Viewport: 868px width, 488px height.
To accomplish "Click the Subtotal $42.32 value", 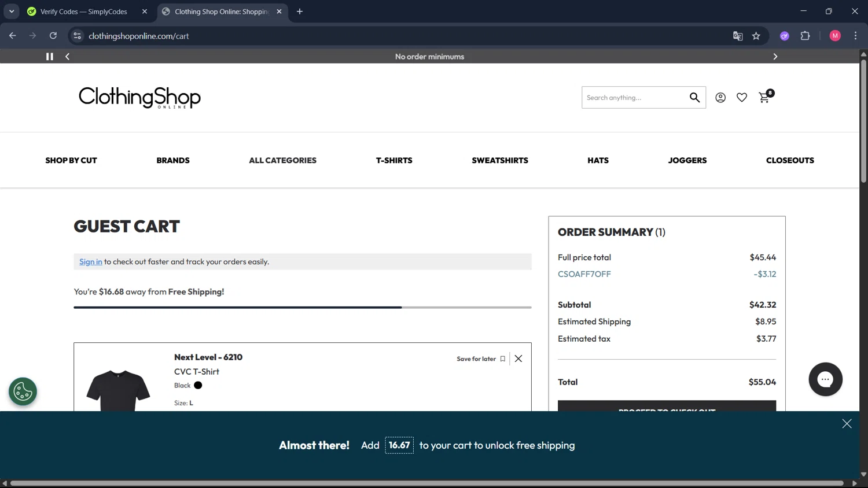I will pos(763,305).
